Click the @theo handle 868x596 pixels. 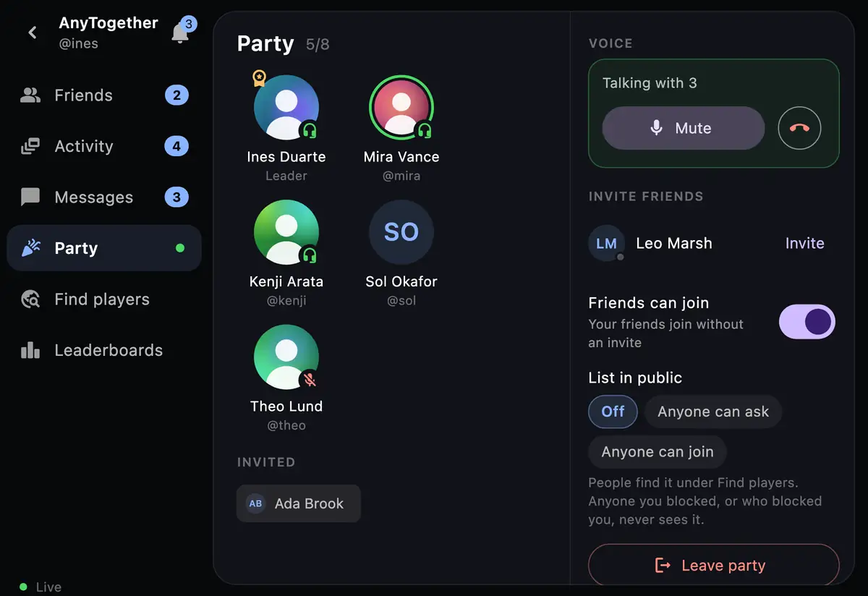tap(286, 425)
